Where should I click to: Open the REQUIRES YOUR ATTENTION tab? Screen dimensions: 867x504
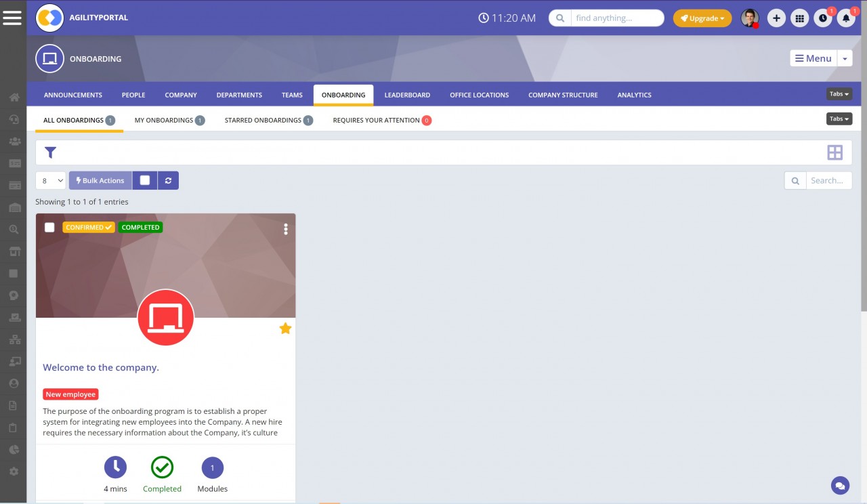tap(377, 119)
